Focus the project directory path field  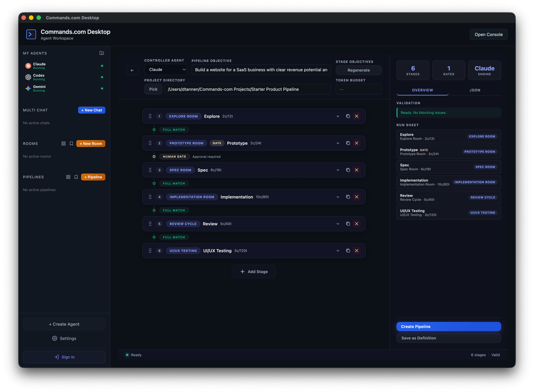248,89
